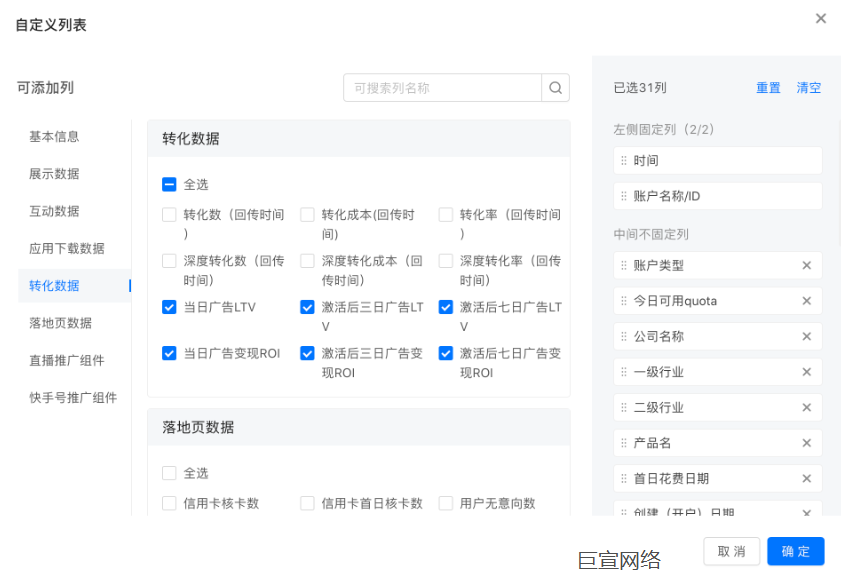Check 转化率（回传时间）checkbox
Image resolution: width=841 pixels, height=584 pixels.
pos(446,215)
